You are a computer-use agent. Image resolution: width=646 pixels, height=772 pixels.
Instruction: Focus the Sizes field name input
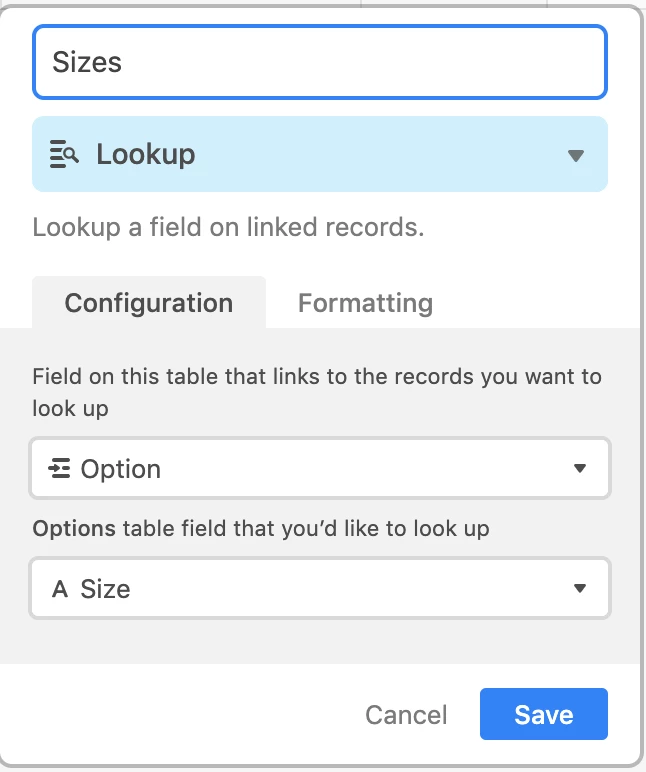click(320, 62)
